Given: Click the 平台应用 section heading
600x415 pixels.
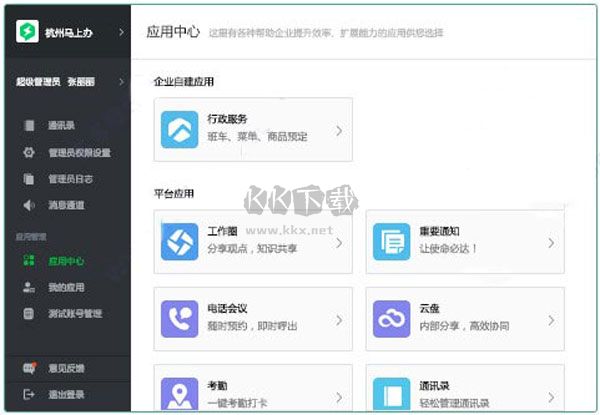Looking at the screenshot, I should click(x=174, y=194).
